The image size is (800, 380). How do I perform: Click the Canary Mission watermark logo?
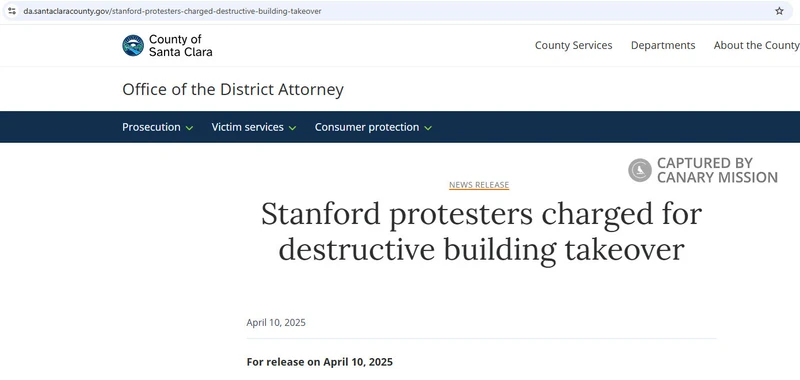pyautogui.click(x=640, y=170)
